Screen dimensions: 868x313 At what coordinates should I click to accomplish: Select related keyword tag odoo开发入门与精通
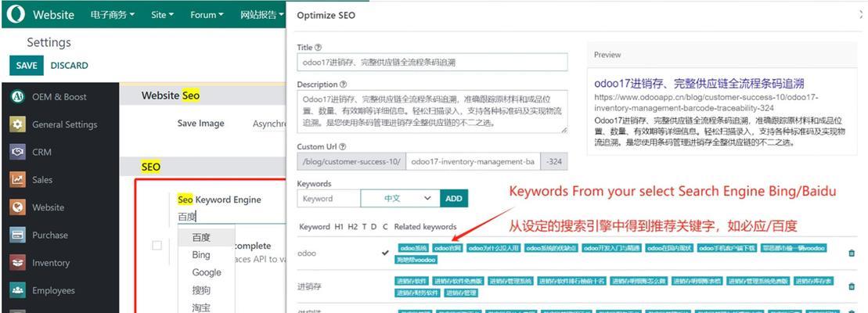pyautogui.click(x=612, y=248)
